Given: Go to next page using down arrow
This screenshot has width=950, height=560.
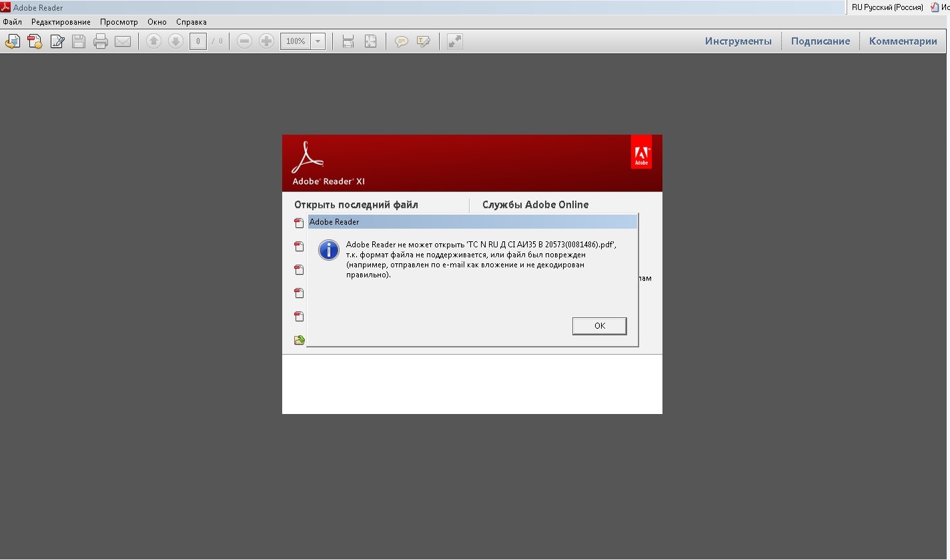Looking at the screenshot, I should pyautogui.click(x=175, y=41).
